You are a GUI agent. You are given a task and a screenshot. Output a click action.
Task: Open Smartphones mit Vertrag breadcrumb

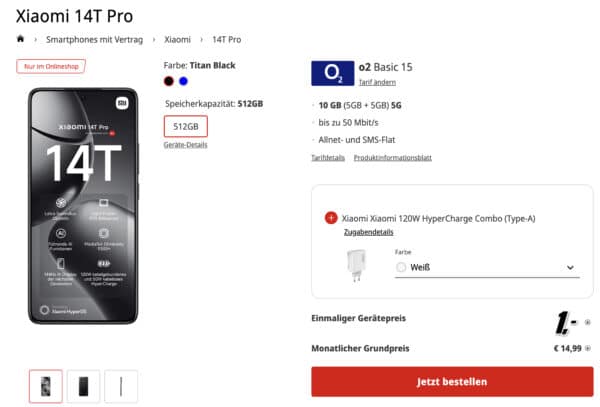pos(95,39)
